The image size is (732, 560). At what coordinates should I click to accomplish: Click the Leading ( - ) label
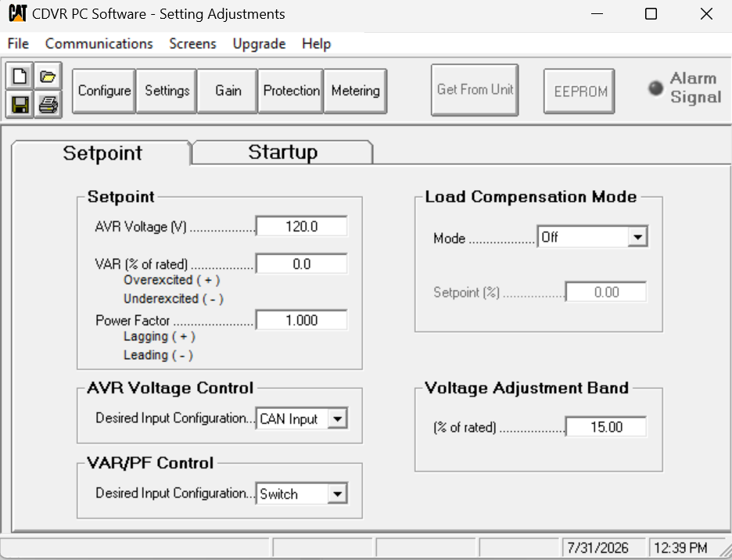click(x=158, y=355)
